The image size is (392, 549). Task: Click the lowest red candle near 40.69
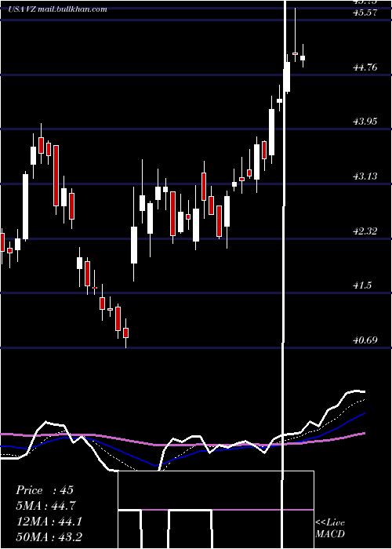click(126, 333)
